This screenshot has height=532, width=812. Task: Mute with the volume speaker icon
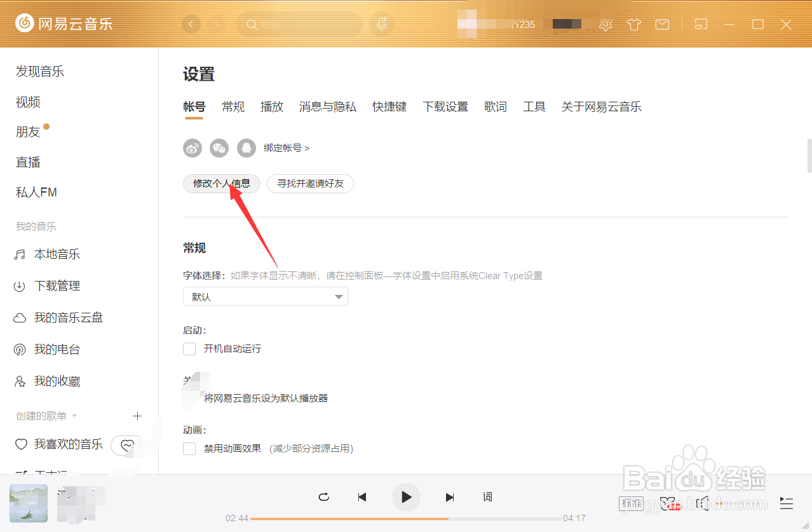[702, 504]
